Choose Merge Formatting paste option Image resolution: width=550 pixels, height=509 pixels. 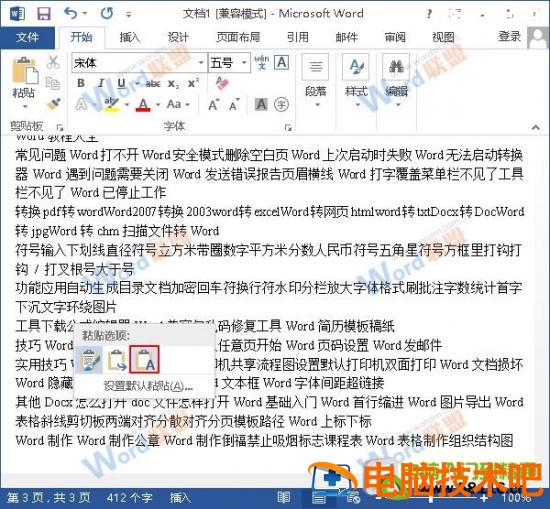pyautogui.click(x=117, y=360)
